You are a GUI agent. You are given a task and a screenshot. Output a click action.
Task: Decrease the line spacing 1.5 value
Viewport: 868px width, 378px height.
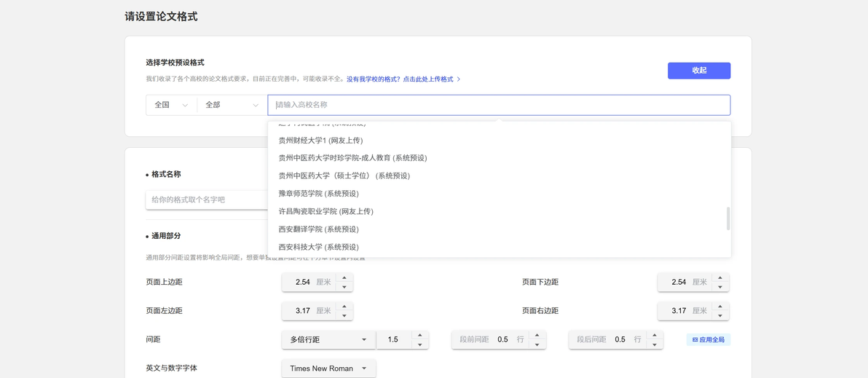[x=420, y=344]
